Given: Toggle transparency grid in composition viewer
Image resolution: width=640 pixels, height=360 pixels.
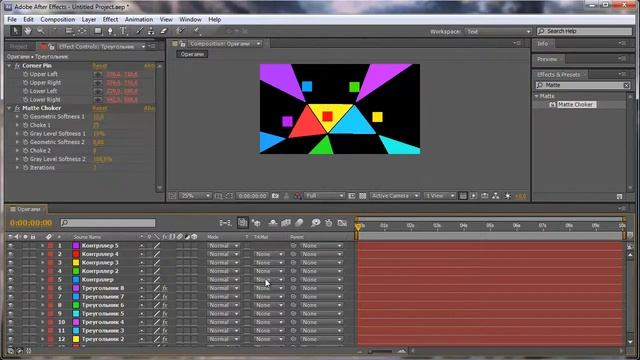Looking at the screenshot, I should click(362, 196).
